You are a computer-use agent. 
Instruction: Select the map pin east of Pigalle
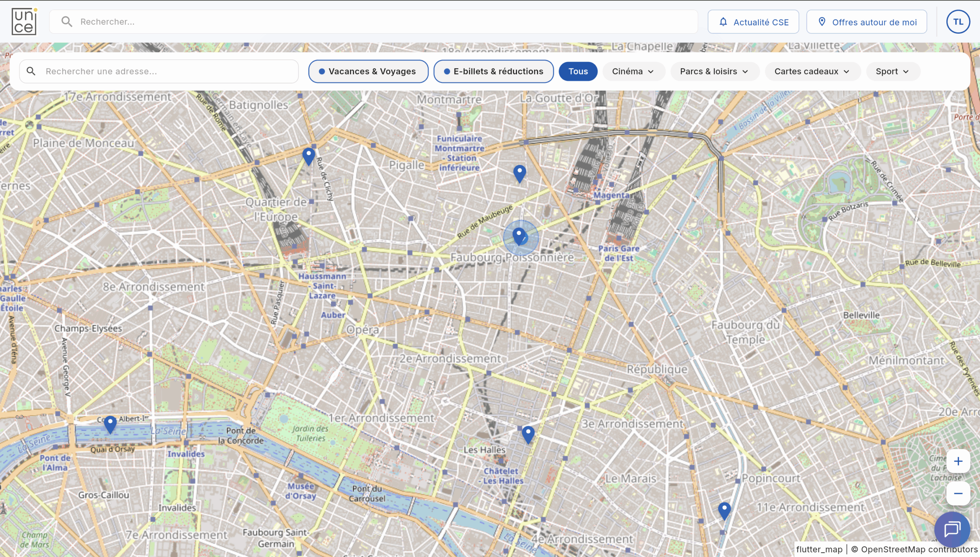coord(519,174)
